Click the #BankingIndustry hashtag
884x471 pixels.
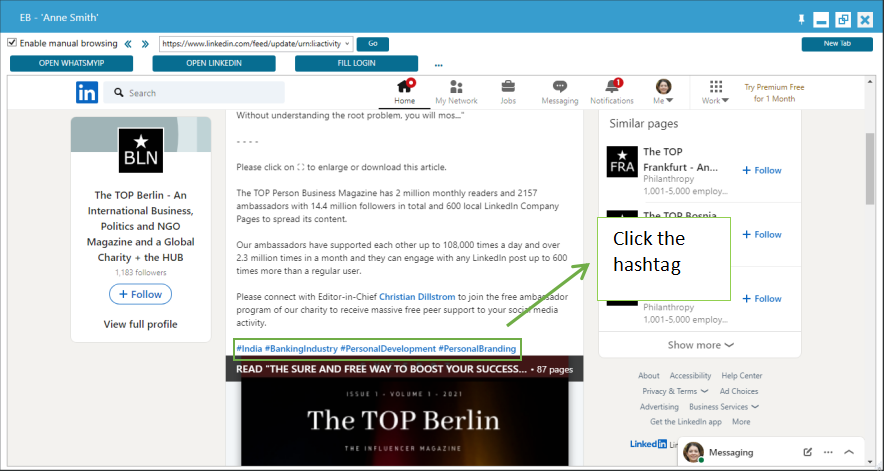[301, 349]
